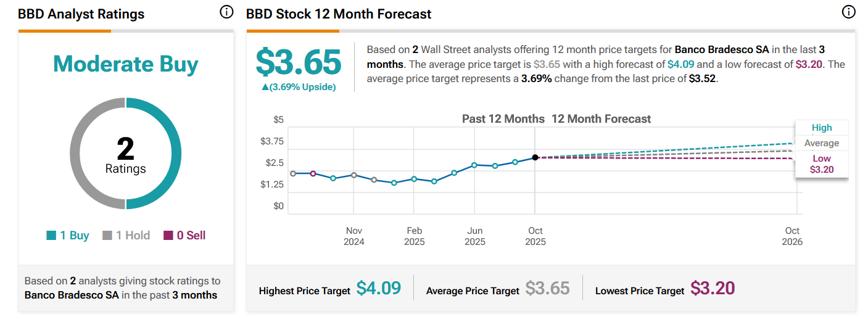The width and height of the screenshot is (868, 322).
Task: Click the Lowest Price Target $3.20 value
Action: [x=713, y=288]
